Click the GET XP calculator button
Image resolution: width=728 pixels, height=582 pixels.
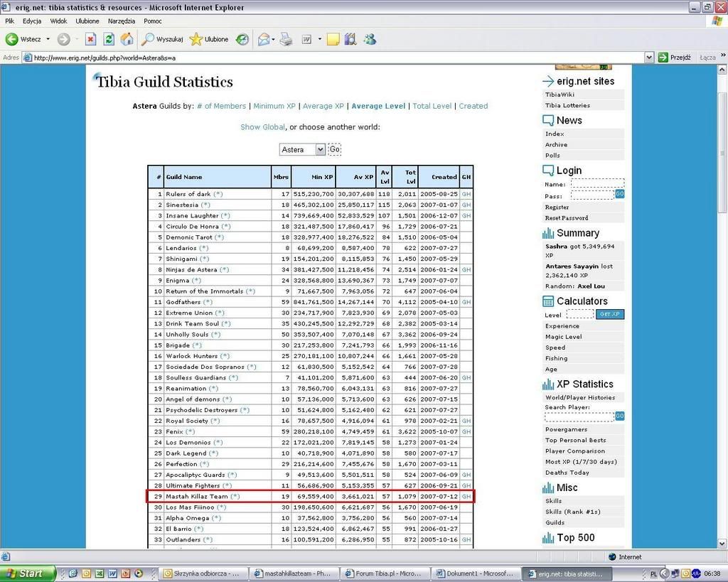(610, 314)
